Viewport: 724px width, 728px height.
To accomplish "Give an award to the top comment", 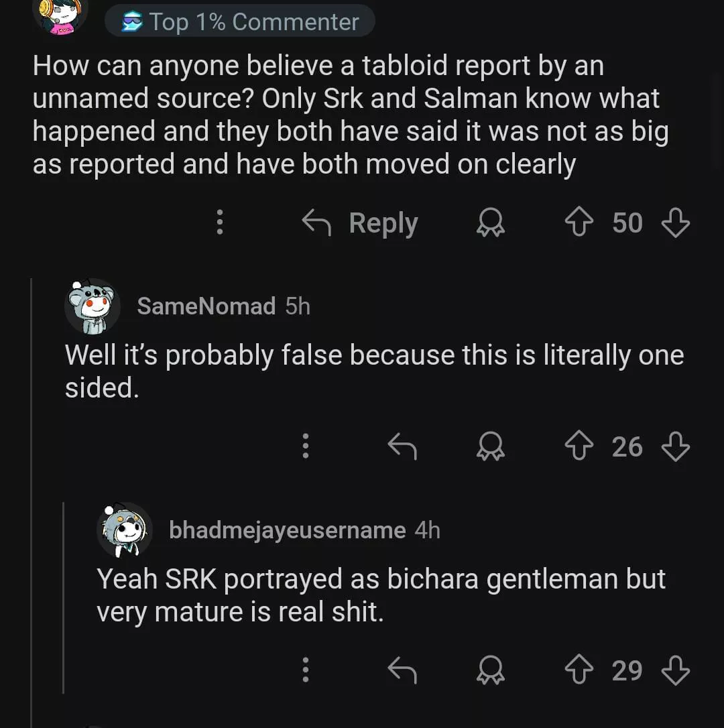I will [491, 223].
